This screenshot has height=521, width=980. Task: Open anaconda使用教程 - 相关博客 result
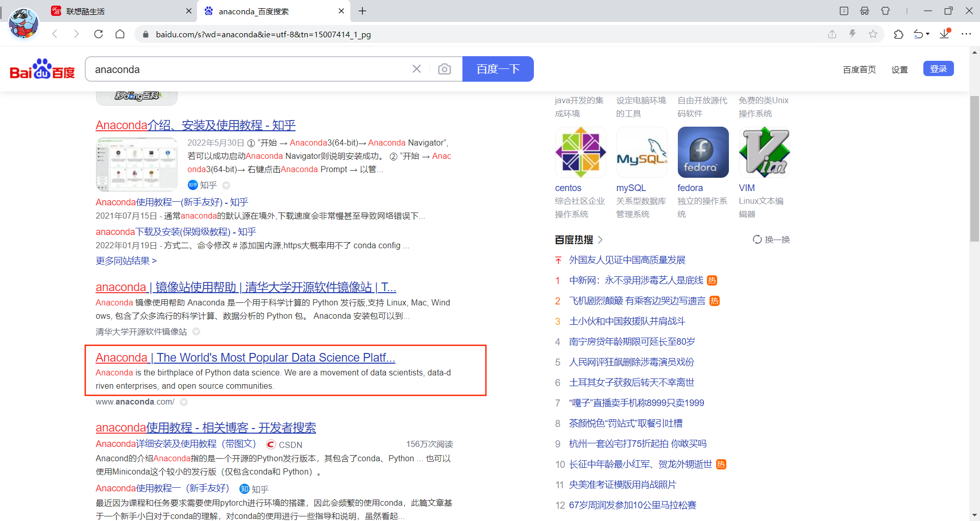pos(206,428)
